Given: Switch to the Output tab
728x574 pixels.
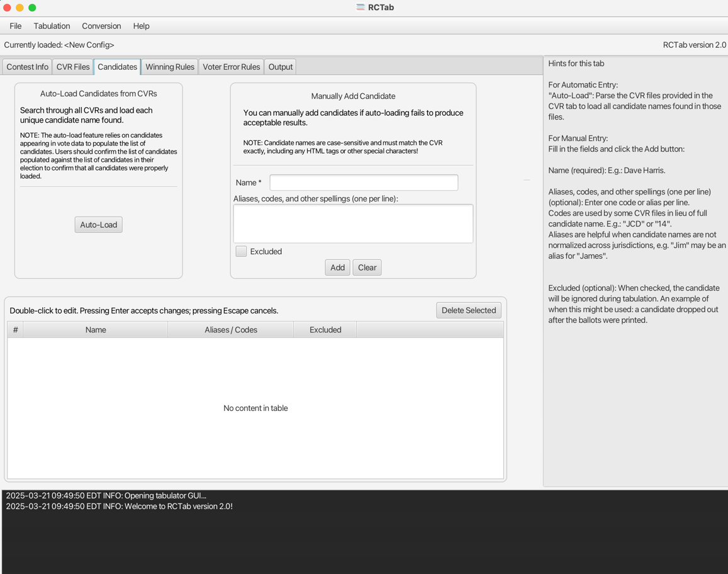Looking at the screenshot, I should click(x=281, y=67).
